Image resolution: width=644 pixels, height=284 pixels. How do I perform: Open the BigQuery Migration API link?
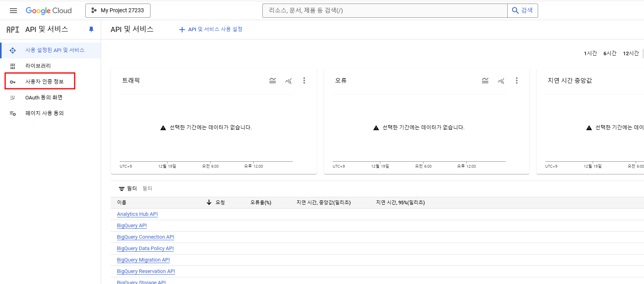tap(143, 260)
